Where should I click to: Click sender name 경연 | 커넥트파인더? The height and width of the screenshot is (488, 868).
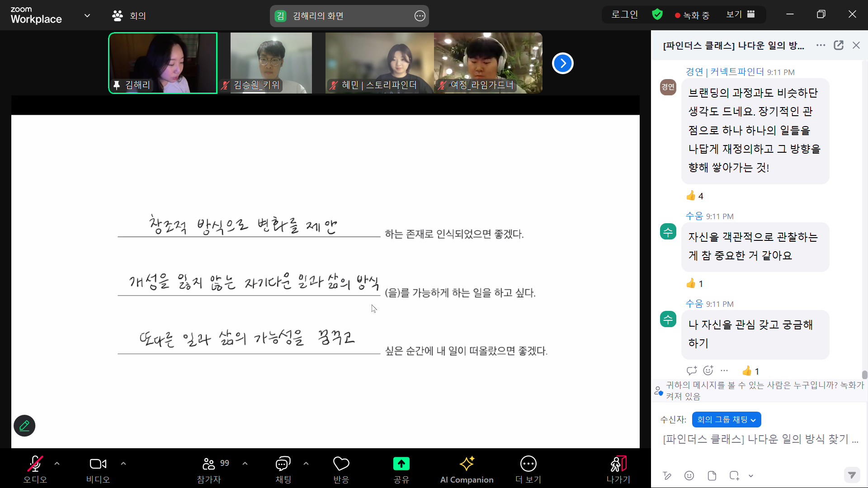[725, 72]
